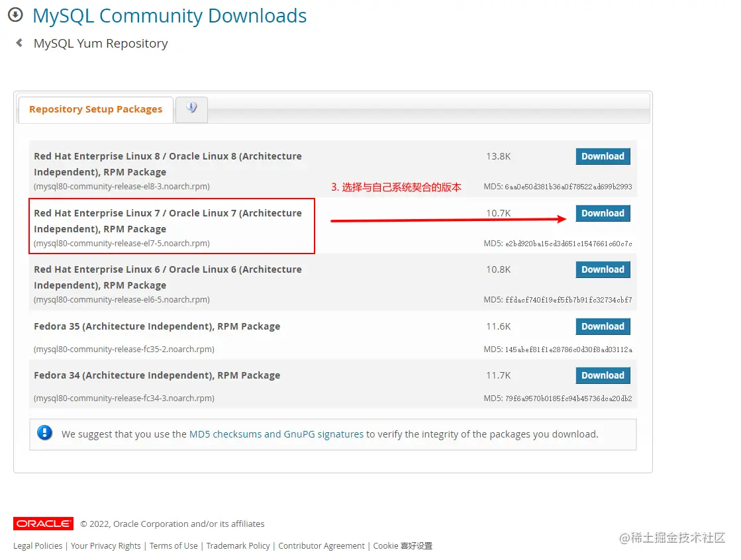Viewport: 741px width, 560px height.
Task: Click the MD5 hash for the el7 package
Action: pyautogui.click(x=568, y=244)
